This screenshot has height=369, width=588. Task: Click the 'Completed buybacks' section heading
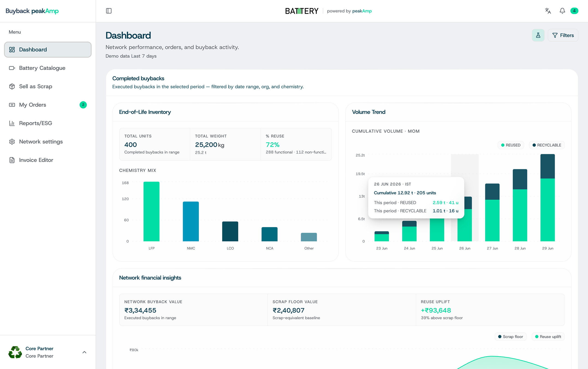[138, 78]
